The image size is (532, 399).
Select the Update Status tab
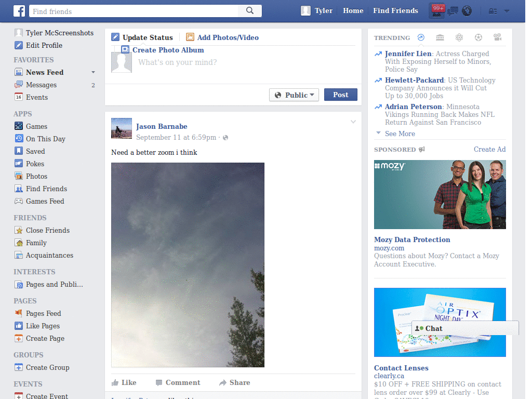(142, 37)
